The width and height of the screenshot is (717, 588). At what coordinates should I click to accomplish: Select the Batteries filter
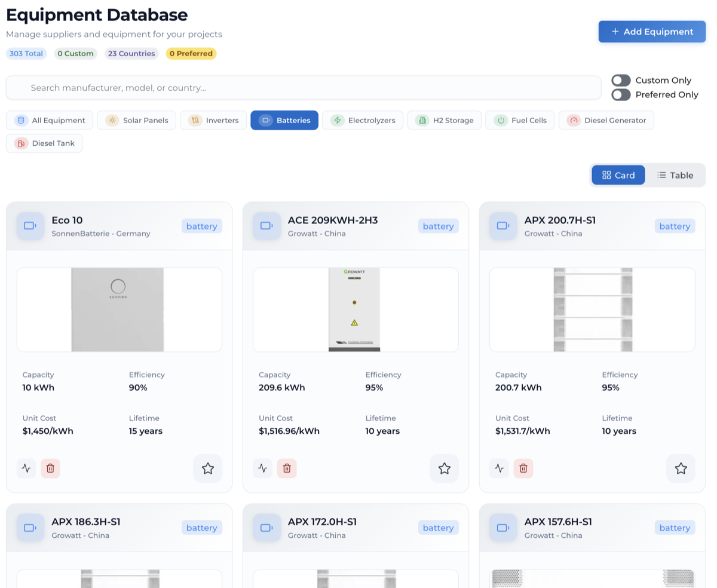tap(284, 120)
